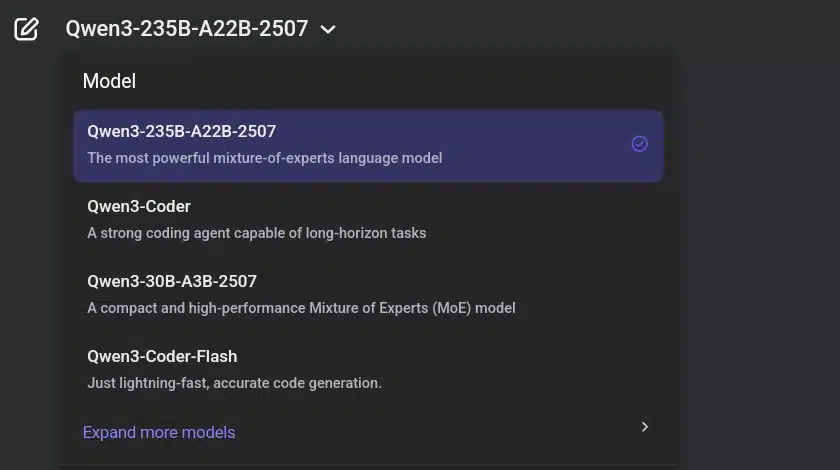Image resolution: width=840 pixels, height=470 pixels.
Task: Pick the Qwen3-Coder-Flash model
Action: [x=369, y=370]
